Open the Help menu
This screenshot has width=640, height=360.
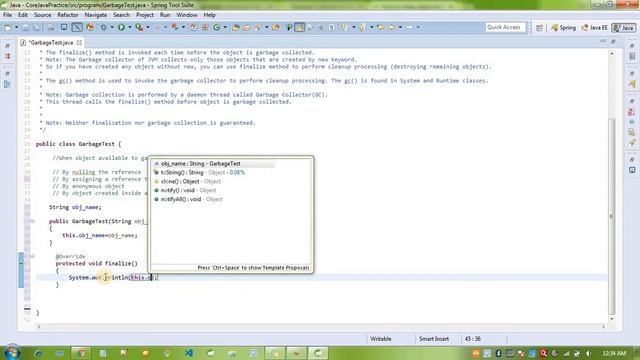(x=209, y=15)
